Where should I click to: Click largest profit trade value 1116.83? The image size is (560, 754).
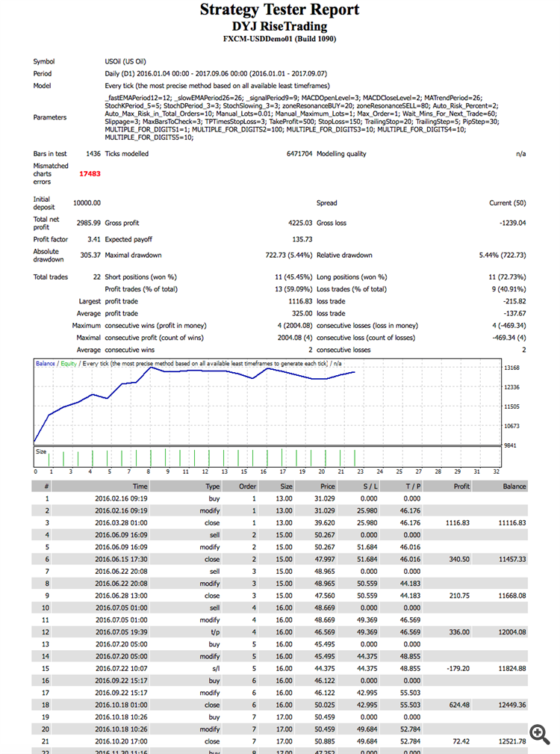tap(300, 301)
